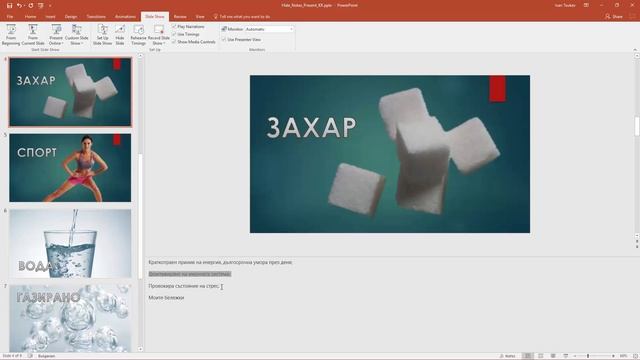The image size is (640, 360).
Task: Toggle Show Media Controls checkbox
Action: click(x=193, y=42)
